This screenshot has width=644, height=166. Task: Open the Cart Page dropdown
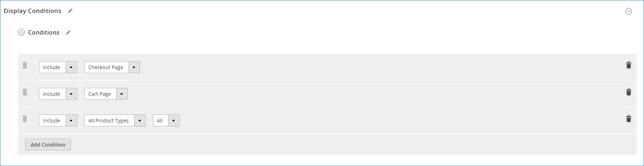(x=106, y=94)
